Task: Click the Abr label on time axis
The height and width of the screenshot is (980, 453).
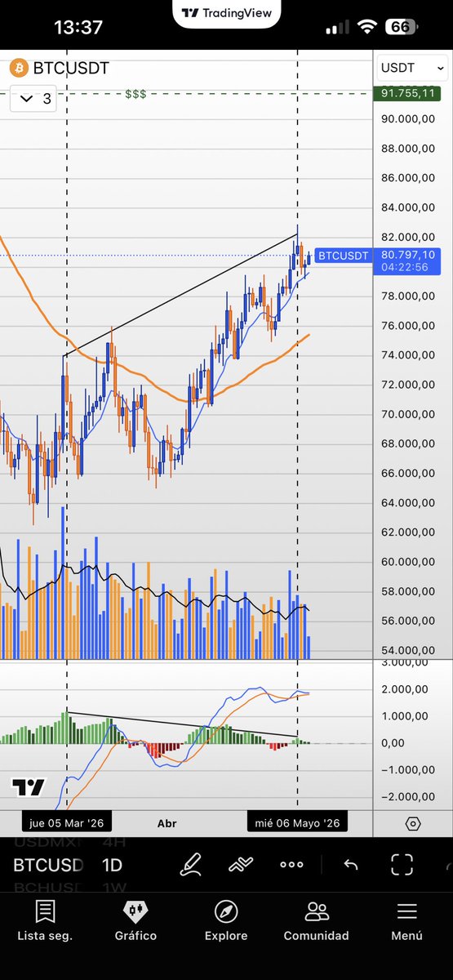Action: (x=167, y=823)
